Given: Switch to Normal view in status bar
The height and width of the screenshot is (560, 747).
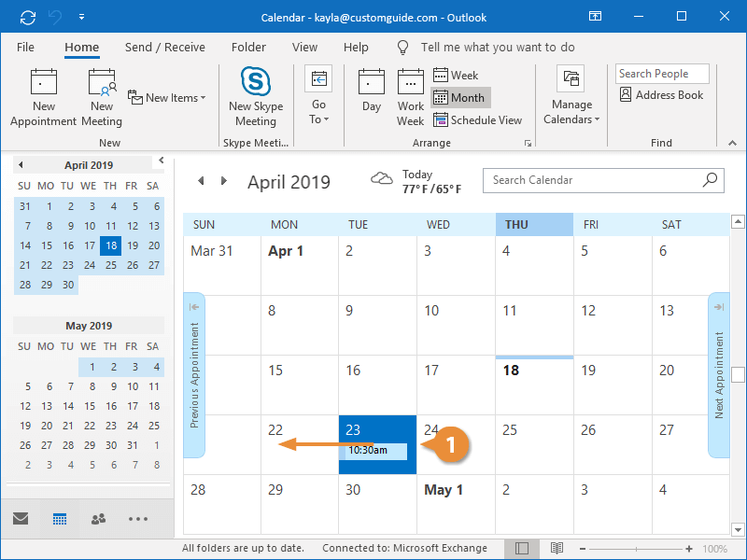Looking at the screenshot, I should [x=522, y=549].
